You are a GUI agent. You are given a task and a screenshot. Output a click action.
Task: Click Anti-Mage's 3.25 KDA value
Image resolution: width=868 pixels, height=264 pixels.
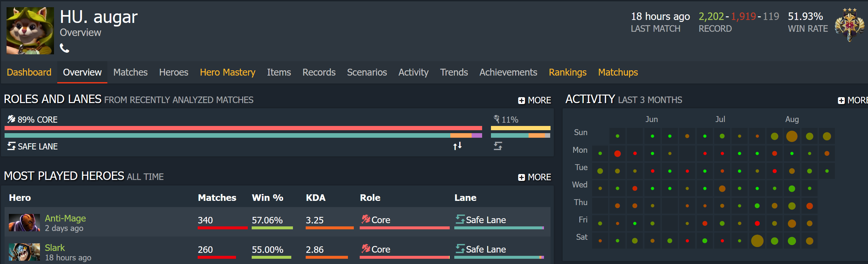[x=315, y=220]
